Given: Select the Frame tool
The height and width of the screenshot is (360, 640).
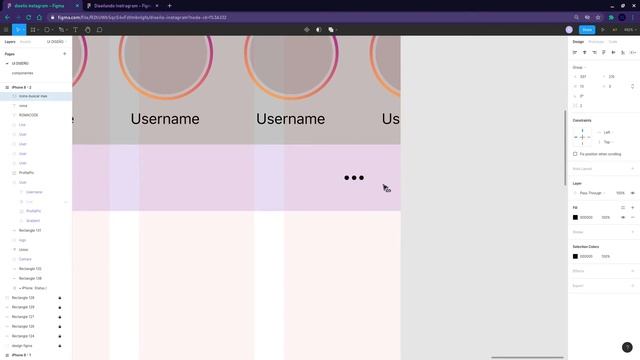Looking at the screenshot, I should point(33,30).
